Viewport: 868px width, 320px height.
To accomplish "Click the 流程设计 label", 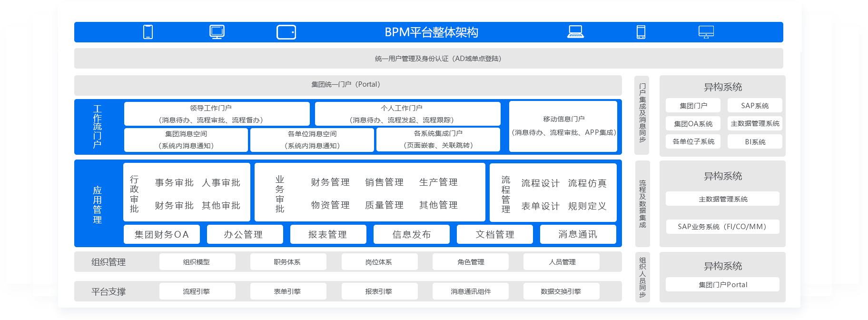I will (x=540, y=183).
